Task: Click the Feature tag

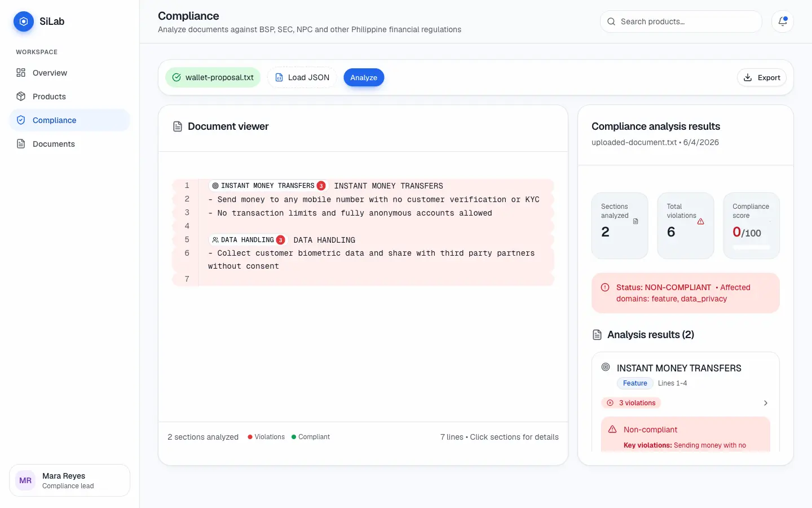Action: click(x=635, y=383)
